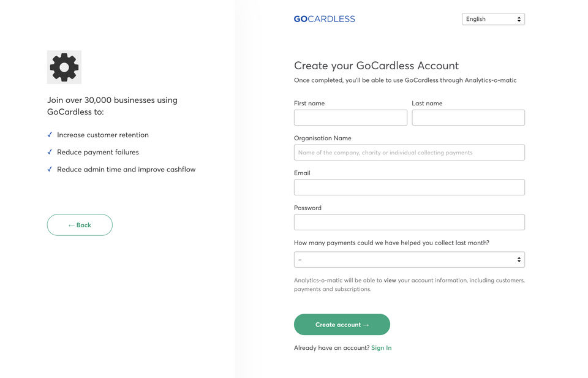
Task: Focus the First name input field
Action: 350,118
